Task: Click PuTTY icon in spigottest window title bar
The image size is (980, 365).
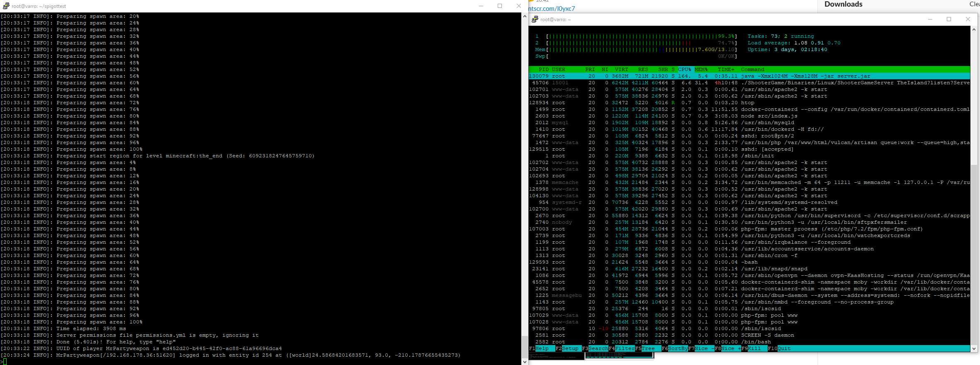Action: pos(5,6)
